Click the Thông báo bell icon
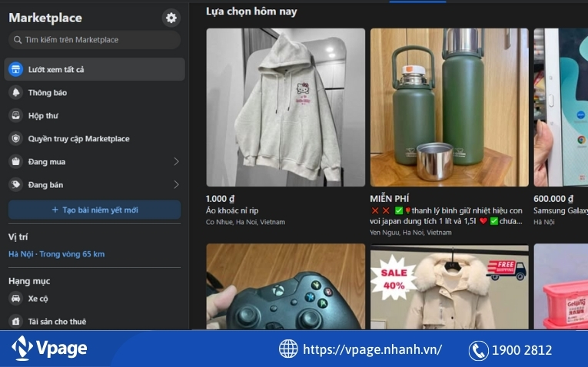Viewport: 588px width, 367px height. [15, 93]
